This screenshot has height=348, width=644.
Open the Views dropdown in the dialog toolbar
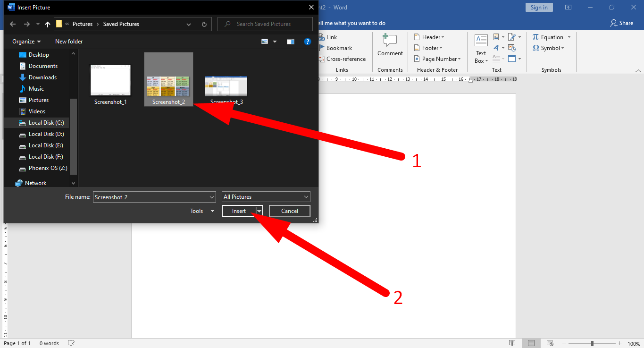pos(275,41)
